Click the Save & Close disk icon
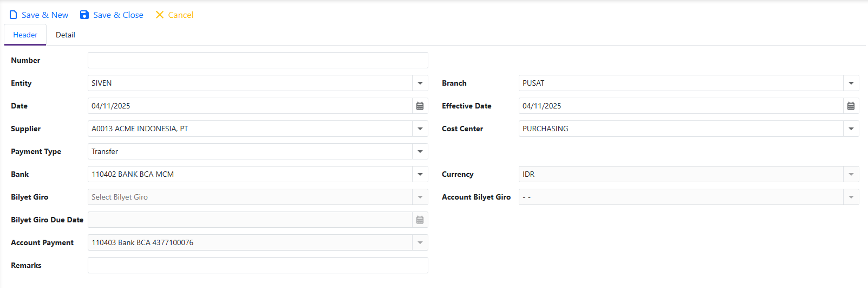868x288 pixels. pyautogui.click(x=84, y=15)
